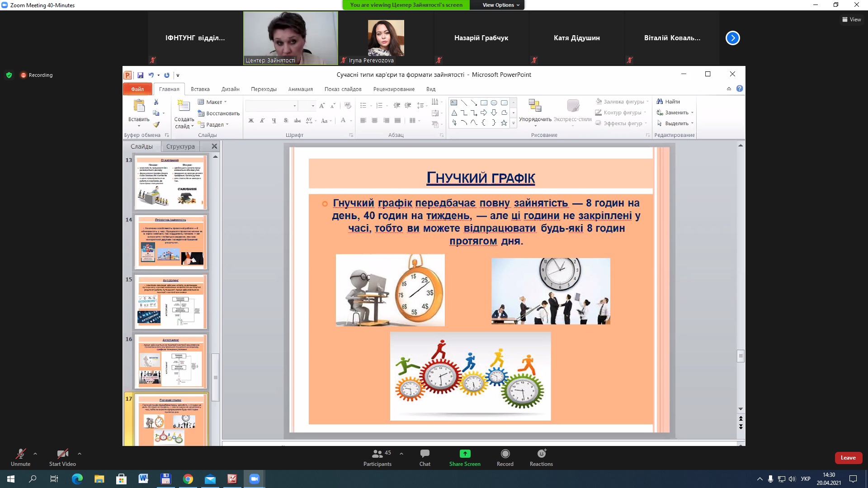Image resolution: width=868 pixels, height=488 pixels.
Task: Switch to the Структура pane tab
Action: (x=180, y=146)
